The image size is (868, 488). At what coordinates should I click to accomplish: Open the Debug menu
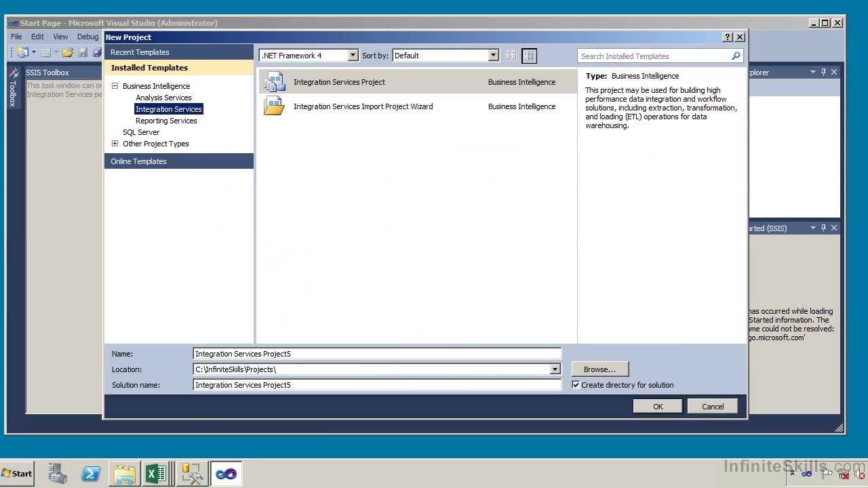point(87,37)
